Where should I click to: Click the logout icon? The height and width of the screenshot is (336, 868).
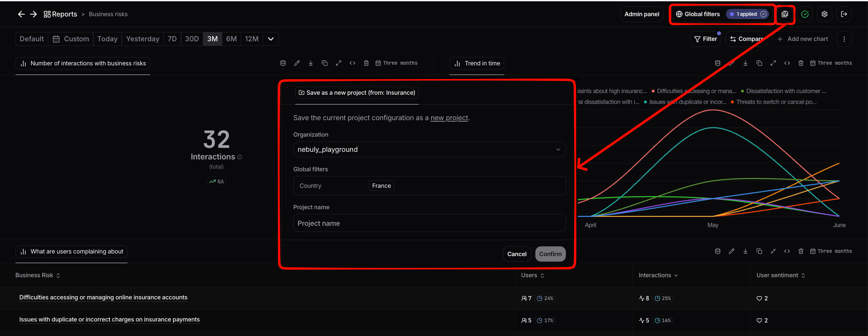pyautogui.click(x=844, y=14)
